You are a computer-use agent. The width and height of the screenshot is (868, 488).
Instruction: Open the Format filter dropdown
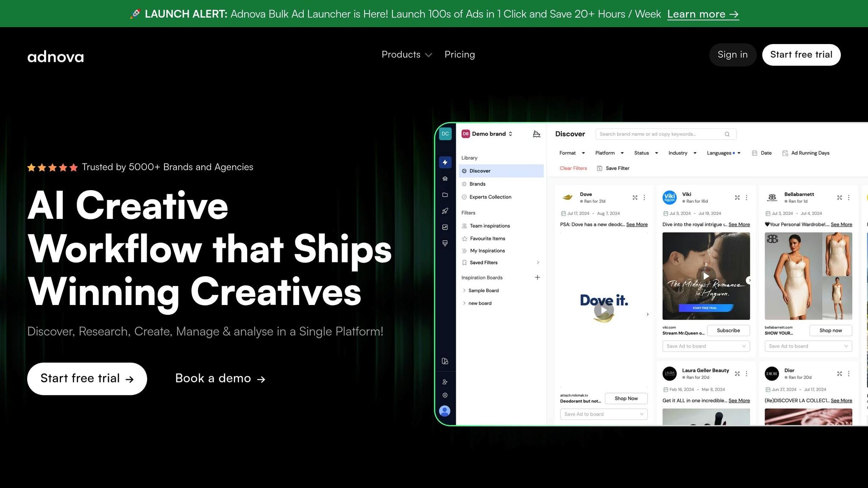point(572,153)
